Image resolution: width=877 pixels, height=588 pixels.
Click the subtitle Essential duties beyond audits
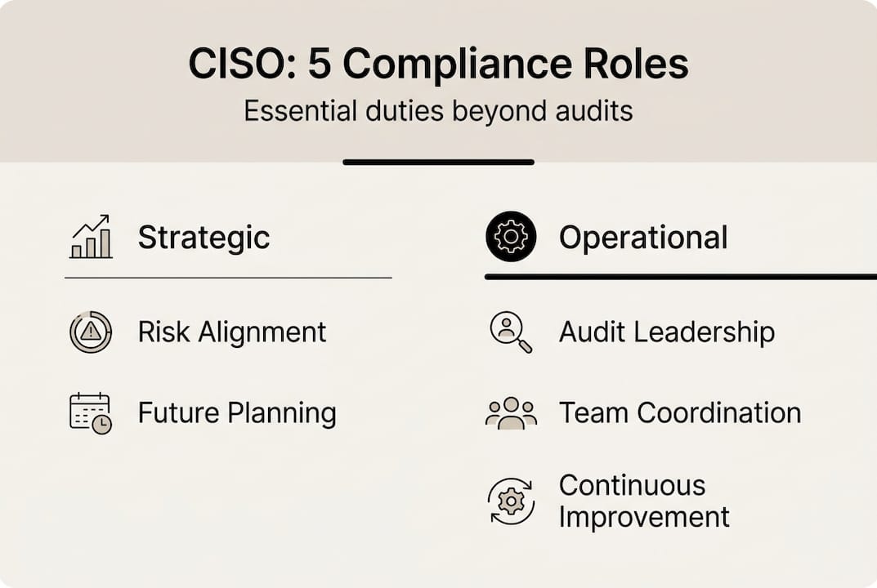pos(438,110)
